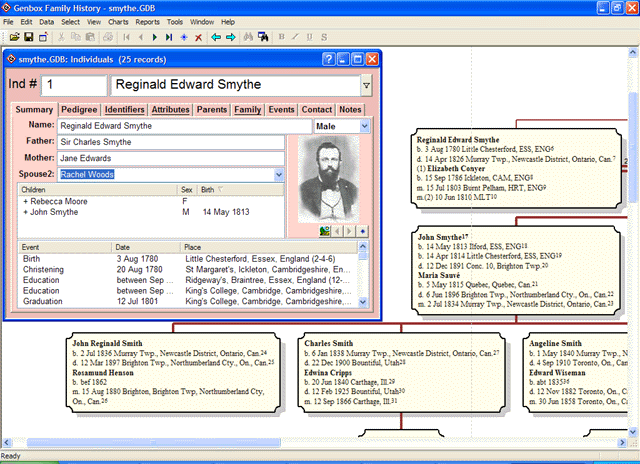Click the find-in-window binoculars icon

pyautogui.click(x=263, y=37)
